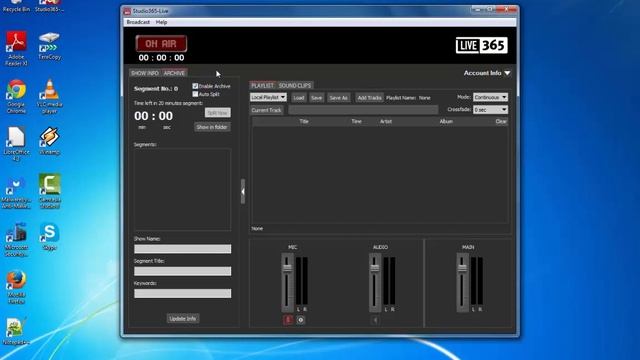The image size is (640, 360).
Task: Click the Show in folder button
Action: pyautogui.click(x=212, y=127)
